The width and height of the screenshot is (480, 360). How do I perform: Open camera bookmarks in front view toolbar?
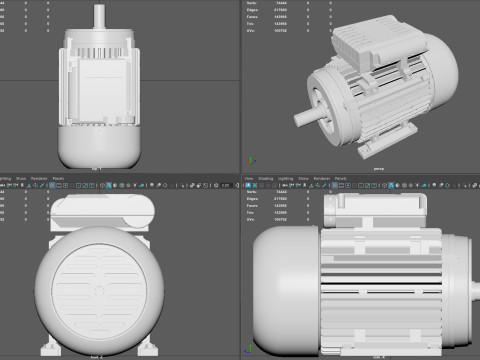point(22,185)
